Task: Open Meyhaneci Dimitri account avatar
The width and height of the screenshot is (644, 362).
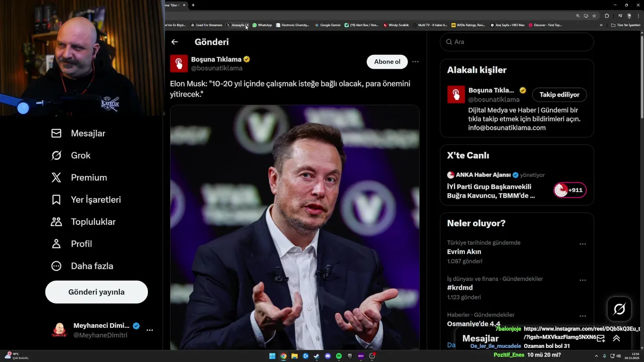Action: tap(59, 330)
